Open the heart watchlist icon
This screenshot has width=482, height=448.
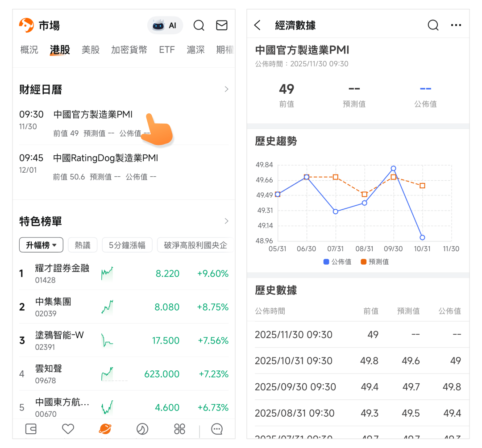[68, 429]
